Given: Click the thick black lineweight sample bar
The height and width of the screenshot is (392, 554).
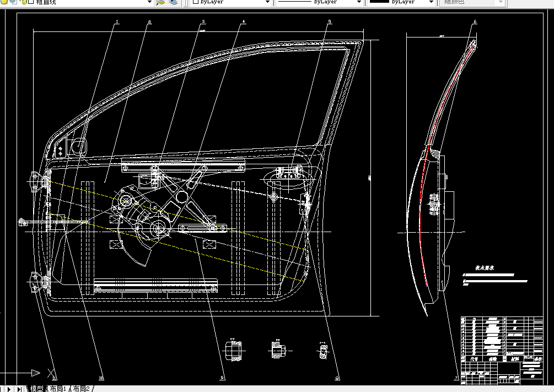Looking at the screenshot, I should click(x=379, y=2).
